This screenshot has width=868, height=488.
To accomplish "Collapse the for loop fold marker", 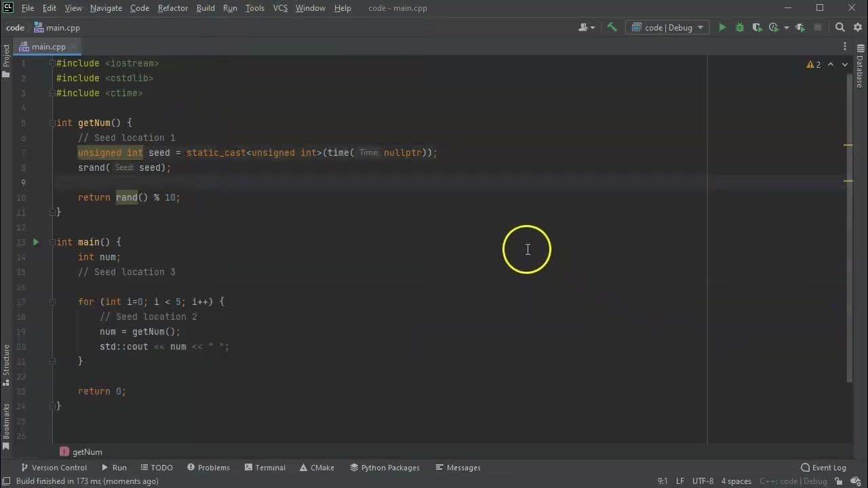I will (52, 302).
